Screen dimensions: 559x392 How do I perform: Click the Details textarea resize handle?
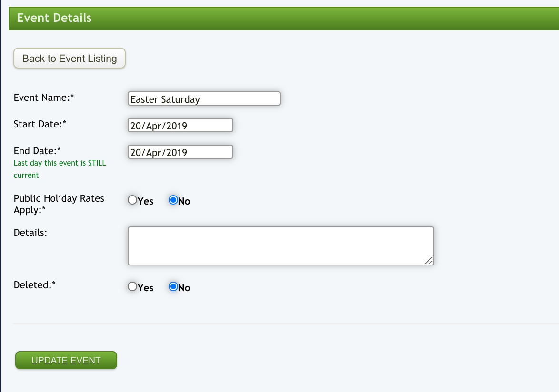(x=429, y=260)
